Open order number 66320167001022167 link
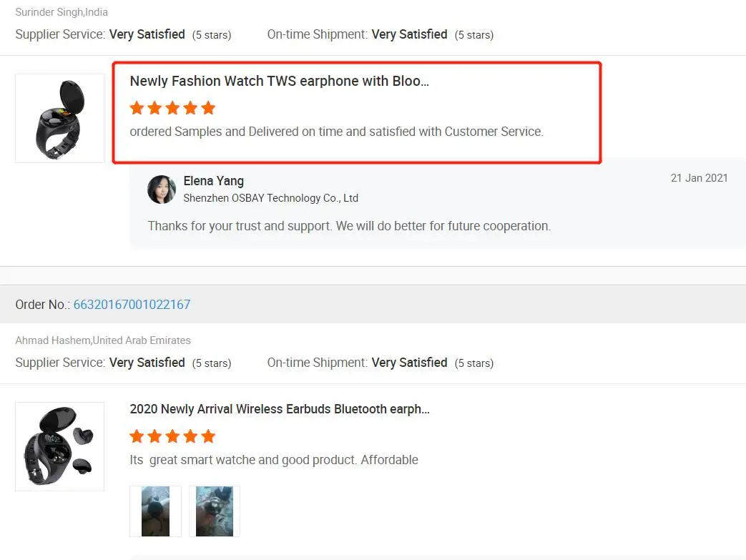 point(132,305)
